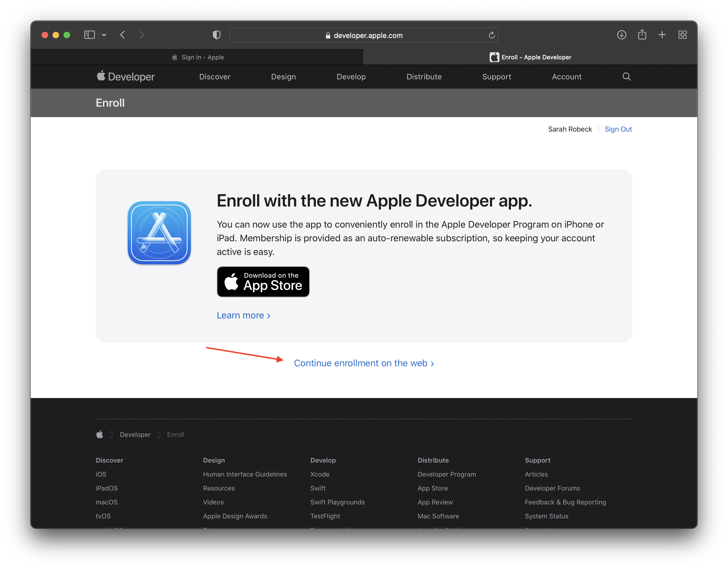
Task: Click the Develop footer column heading
Action: 323,460
